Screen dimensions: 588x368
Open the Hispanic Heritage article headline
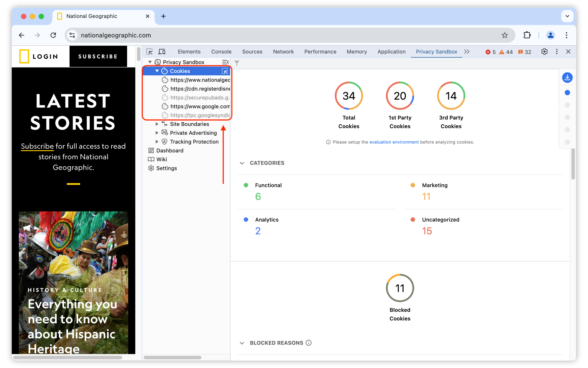click(72, 326)
